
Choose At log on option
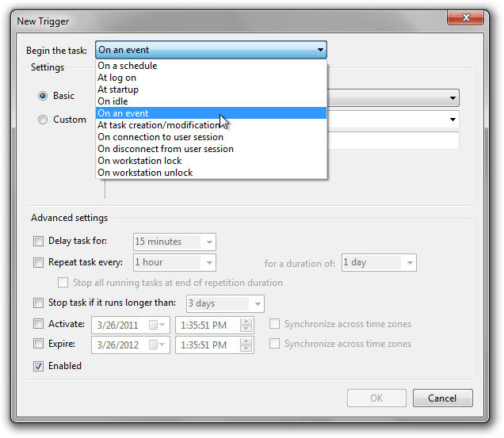point(211,78)
